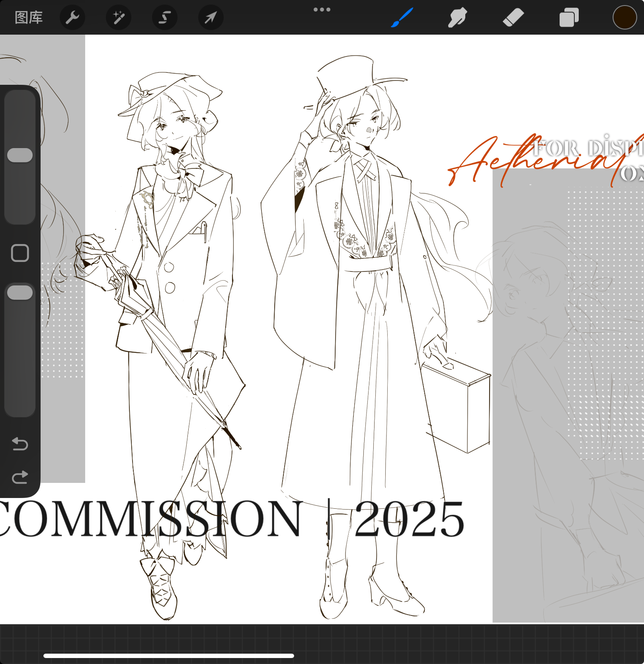Select the Smudge finger tool
The image size is (644, 664).
pyautogui.click(x=457, y=18)
